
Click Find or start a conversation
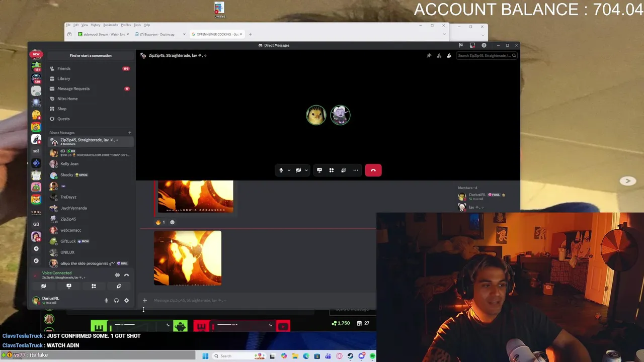coord(91,55)
